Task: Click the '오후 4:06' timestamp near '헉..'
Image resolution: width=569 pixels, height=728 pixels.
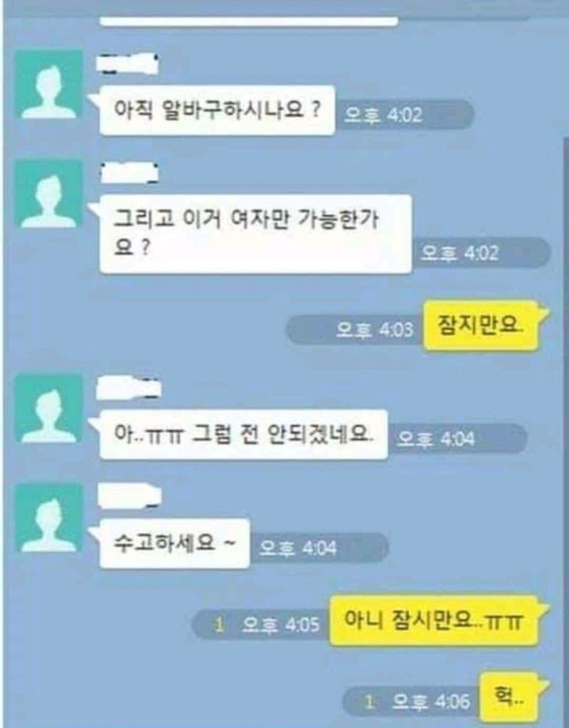Action: point(431,701)
